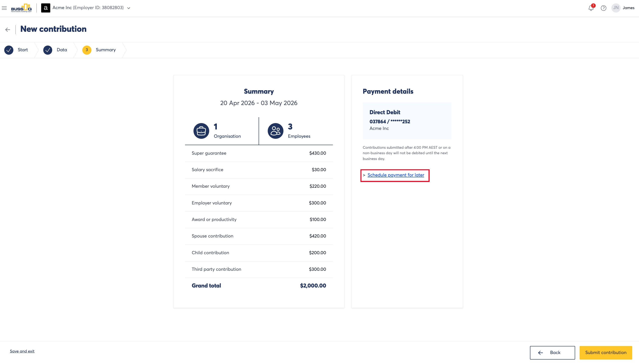Expand the Schedule payment chevron
The width and height of the screenshot is (639, 364).
(x=364, y=175)
